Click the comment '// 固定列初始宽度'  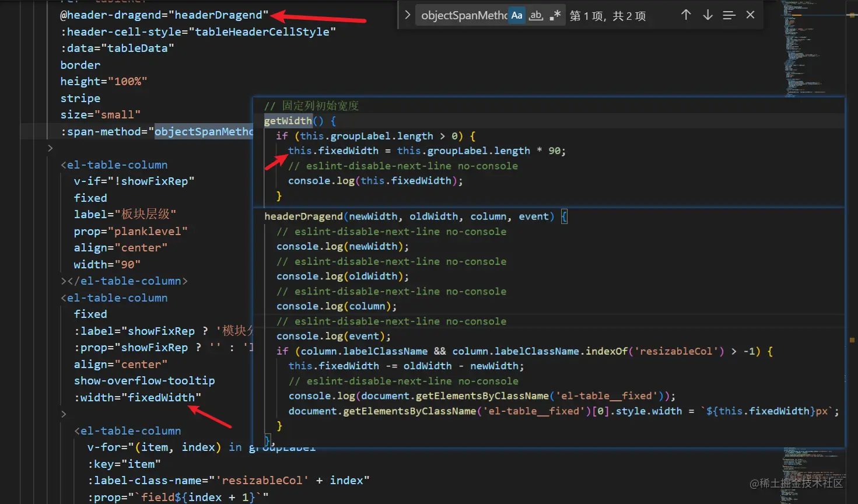tap(311, 106)
